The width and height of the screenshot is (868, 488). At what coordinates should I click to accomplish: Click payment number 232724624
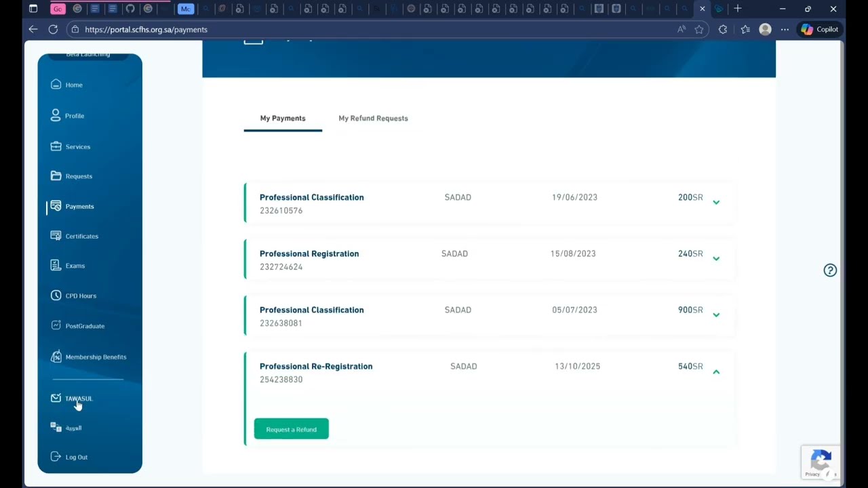tap(281, 267)
